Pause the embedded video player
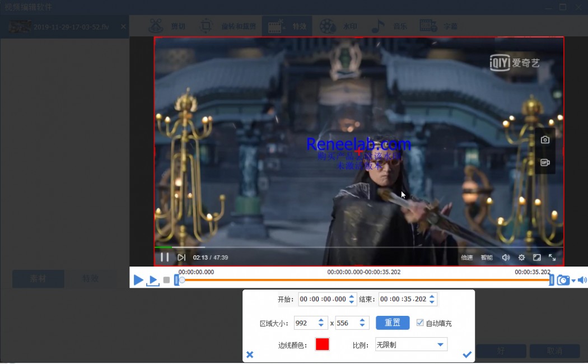This screenshot has height=364, width=588. (164, 257)
